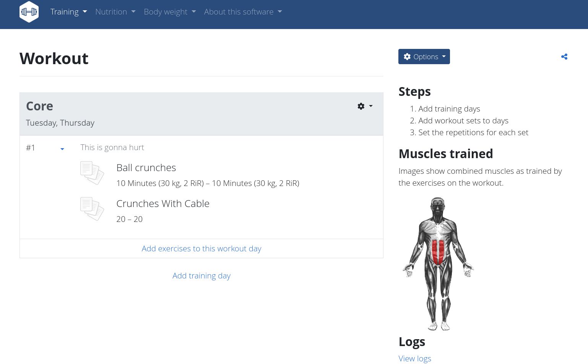Viewport: 588px width, 364px height.
Task: Click the Add training day link
Action: click(x=201, y=276)
